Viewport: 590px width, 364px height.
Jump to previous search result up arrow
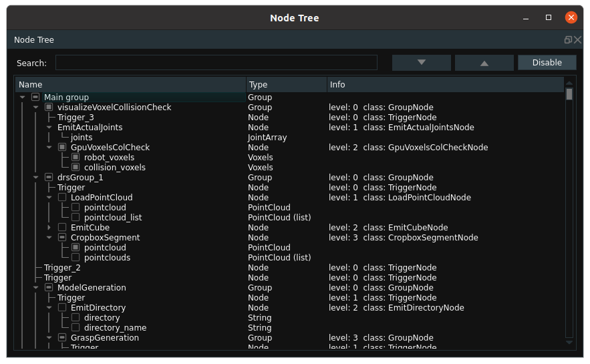484,62
